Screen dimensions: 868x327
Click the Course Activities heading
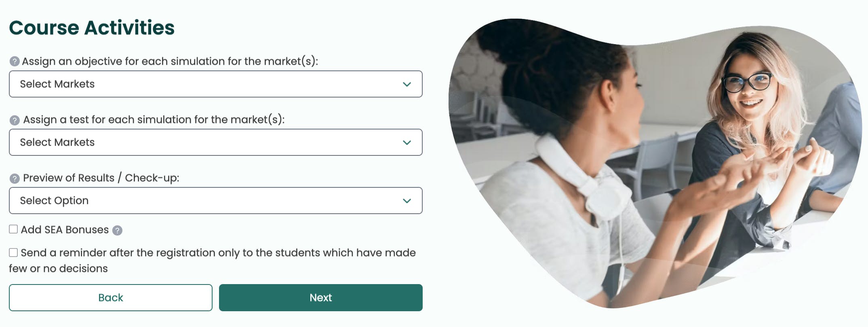pyautogui.click(x=92, y=28)
